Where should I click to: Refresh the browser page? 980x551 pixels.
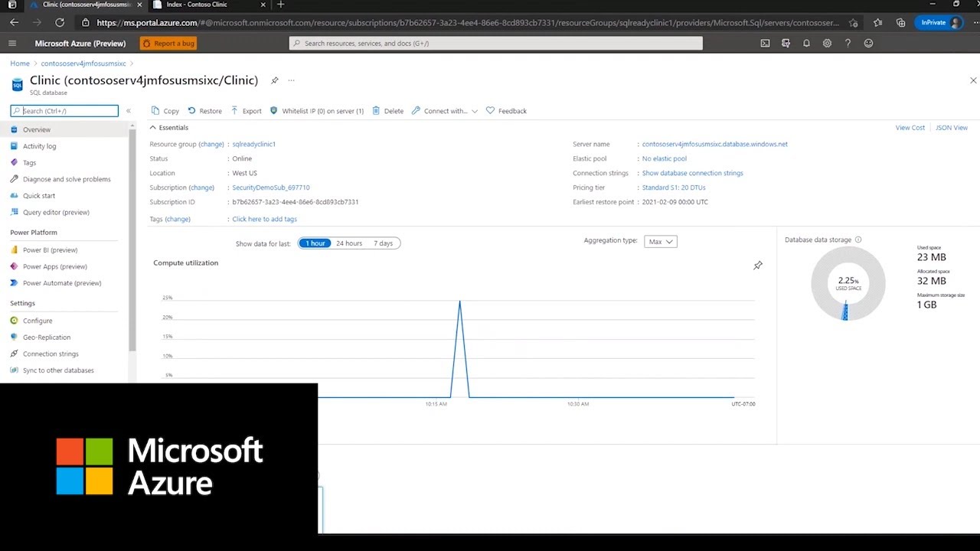[60, 23]
